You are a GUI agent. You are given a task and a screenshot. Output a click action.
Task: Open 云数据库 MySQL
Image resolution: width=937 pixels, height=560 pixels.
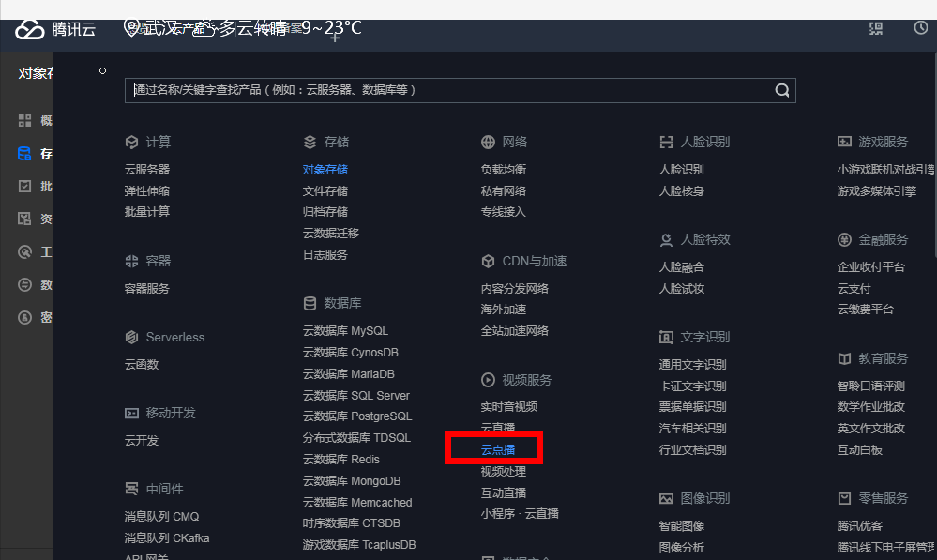point(345,330)
